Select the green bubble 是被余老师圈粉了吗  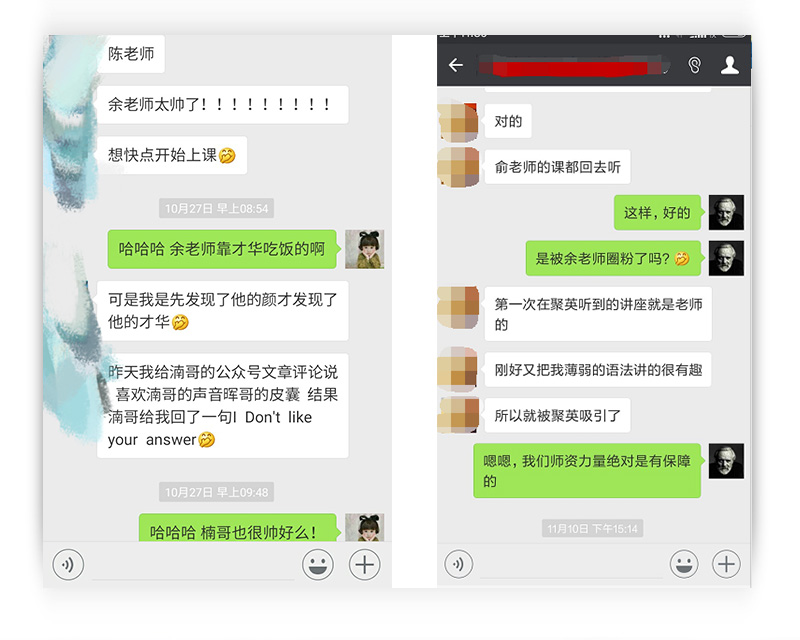pyautogui.click(x=613, y=258)
